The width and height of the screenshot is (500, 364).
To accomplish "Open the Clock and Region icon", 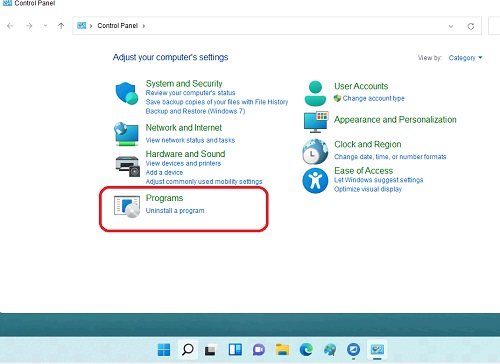I will [x=315, y=152].
